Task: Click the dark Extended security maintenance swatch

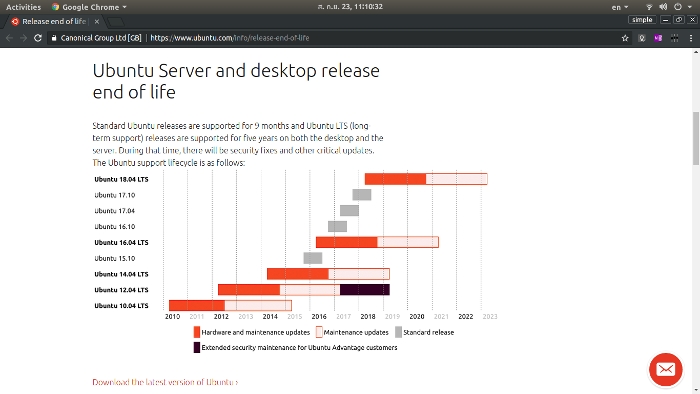Action: 196,348
